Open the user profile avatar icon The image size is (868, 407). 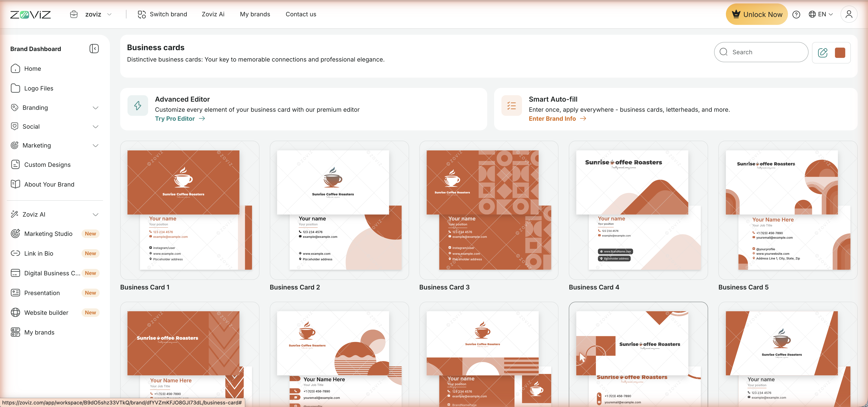(849, 14)
